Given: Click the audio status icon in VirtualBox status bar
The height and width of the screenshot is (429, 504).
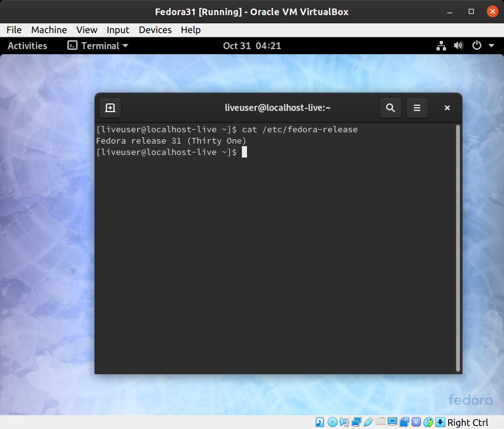Looking at the screenshot, I should [x=344, y=422].
